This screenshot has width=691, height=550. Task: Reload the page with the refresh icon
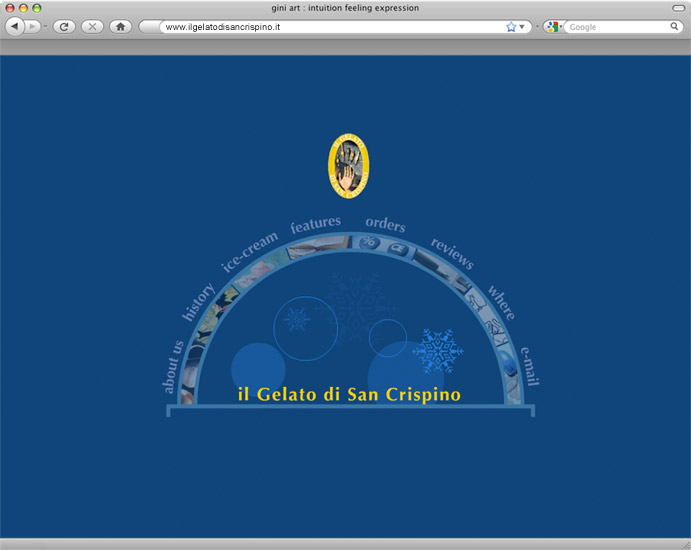click(65, 27)
